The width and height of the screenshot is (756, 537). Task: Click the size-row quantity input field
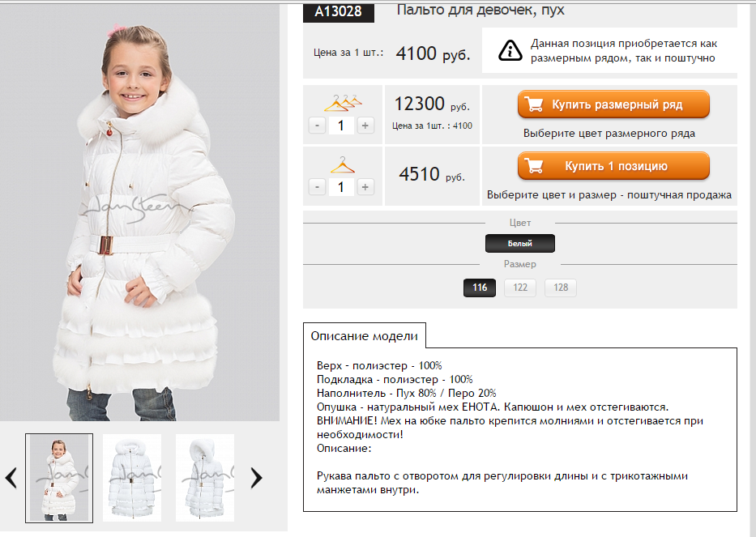click(x=341, y=126)
